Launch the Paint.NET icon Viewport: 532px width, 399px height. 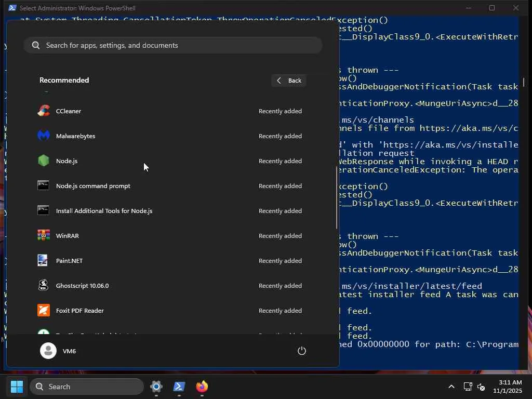tap(43, 261)
